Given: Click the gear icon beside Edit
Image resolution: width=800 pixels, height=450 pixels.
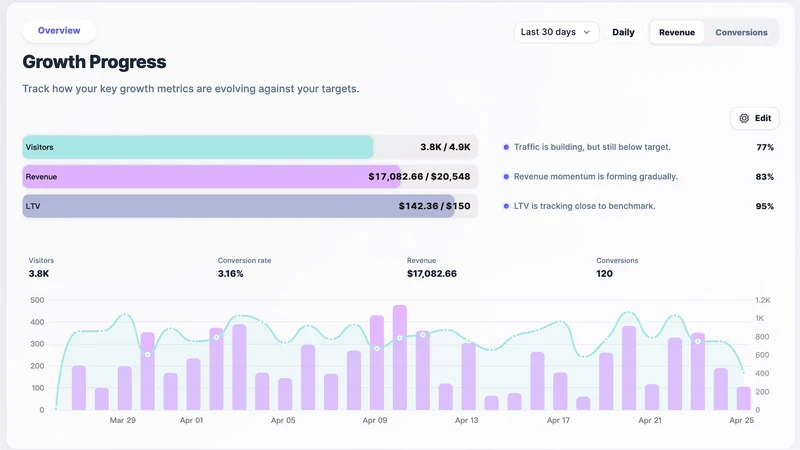Looking at the screenshot, I should point(744,118).
